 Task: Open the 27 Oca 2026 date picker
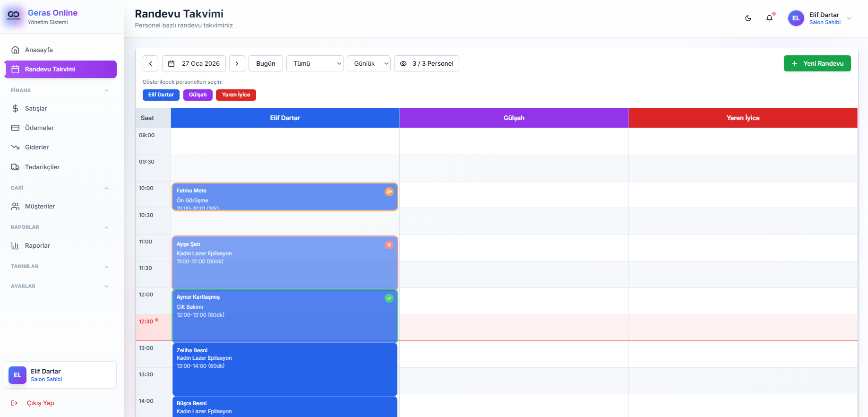click(194, 63)
